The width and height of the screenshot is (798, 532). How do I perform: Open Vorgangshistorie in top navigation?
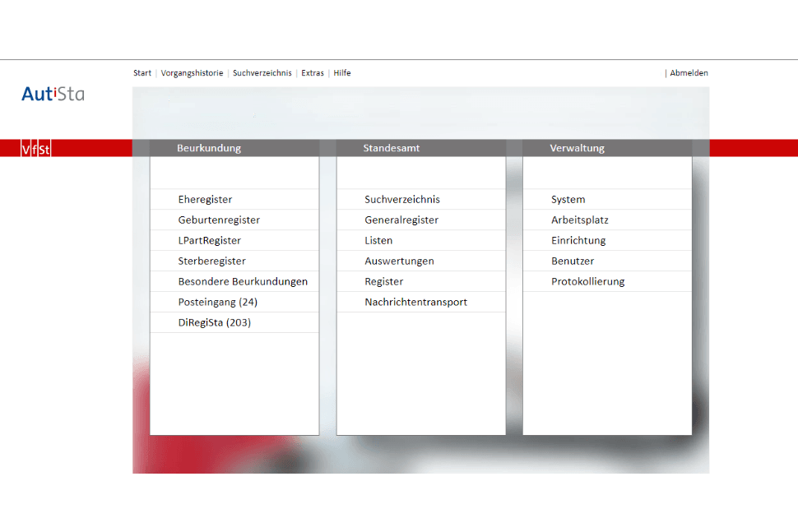click(192, 73)
